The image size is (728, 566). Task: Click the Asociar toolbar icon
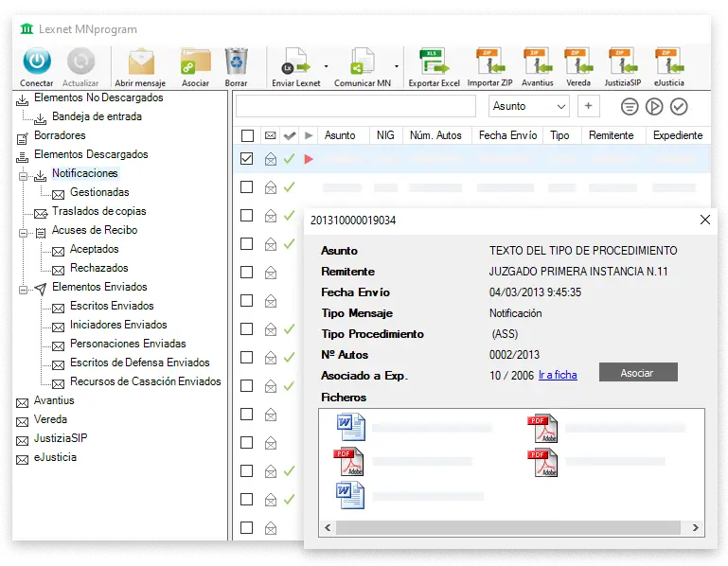coord(195,62)
